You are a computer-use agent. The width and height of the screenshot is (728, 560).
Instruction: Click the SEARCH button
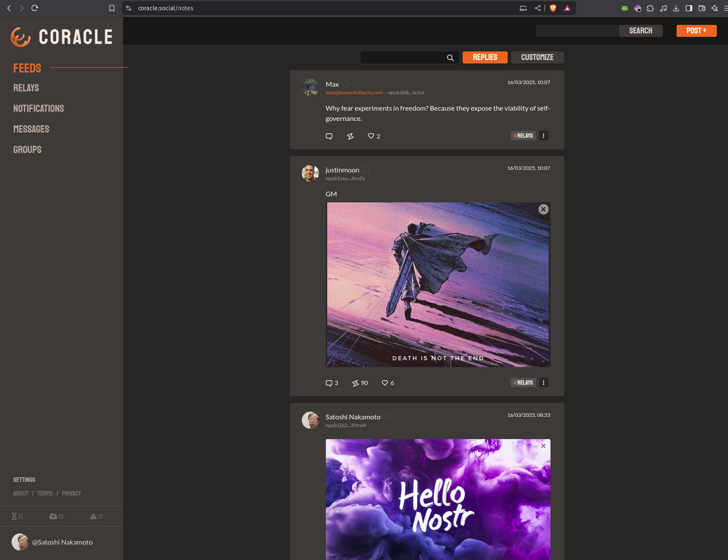[641, 31]
